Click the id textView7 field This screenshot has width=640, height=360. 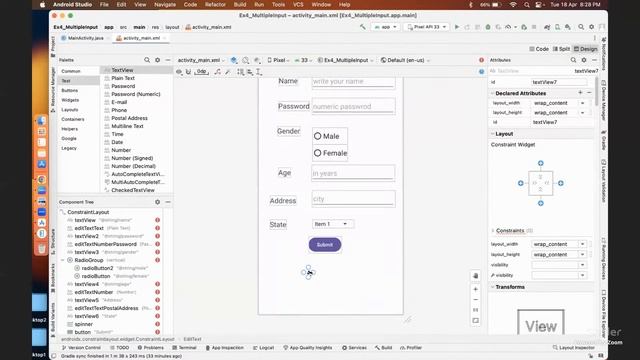[x=559, y=82]
